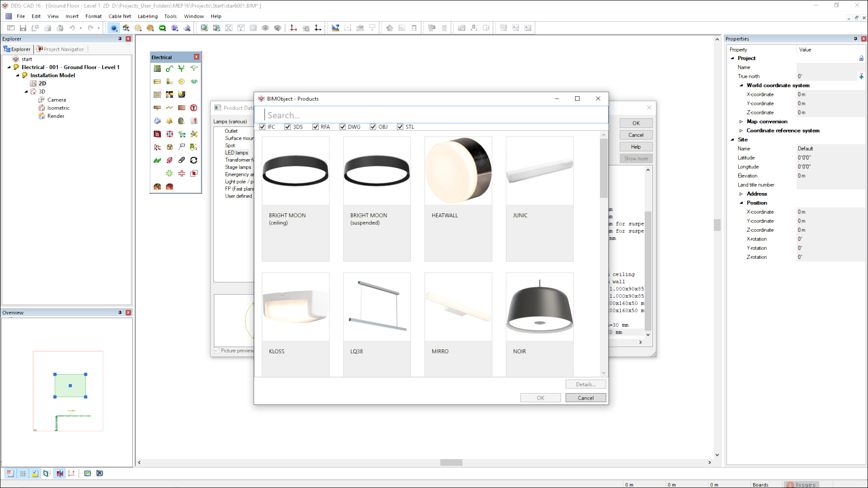
Task: Click Help in the Product Database dialog
Action: pyautogui.click(x=636, y=147)
